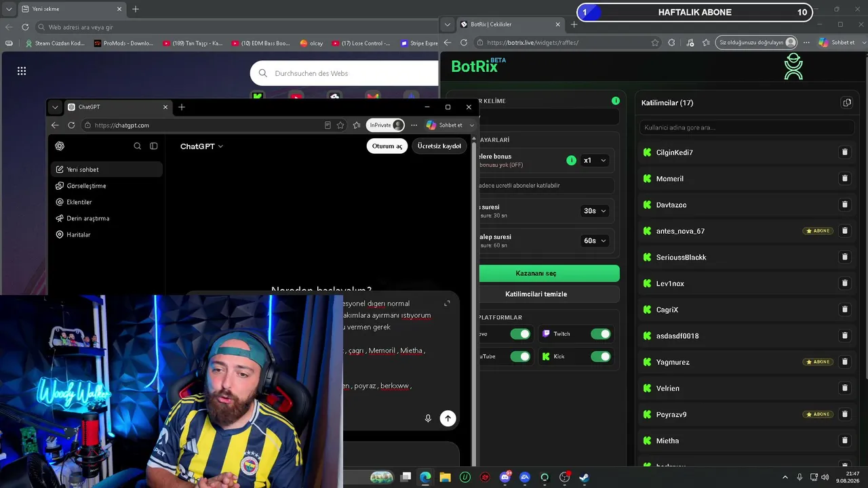Copy participants list icon in BotRix
This screenshot has width=868, height=488.
tap(847, 103)
